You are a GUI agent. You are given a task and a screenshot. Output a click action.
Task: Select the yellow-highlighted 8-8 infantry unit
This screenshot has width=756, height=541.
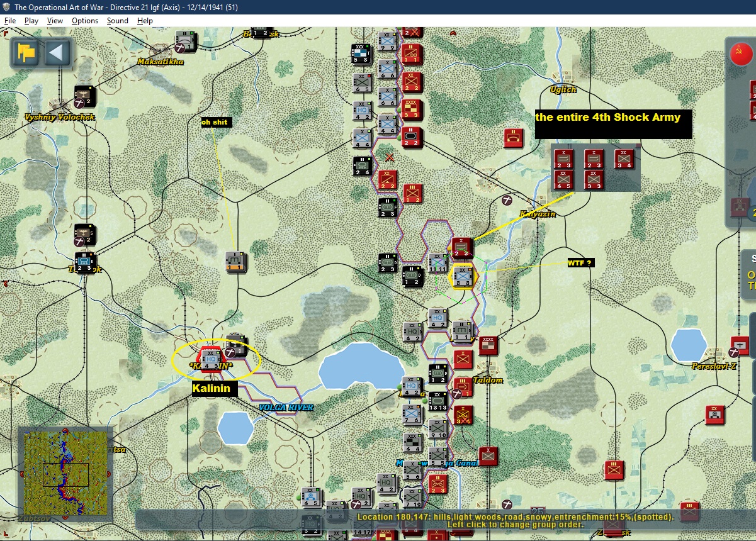pyautogui.click(x=463, y=277)
